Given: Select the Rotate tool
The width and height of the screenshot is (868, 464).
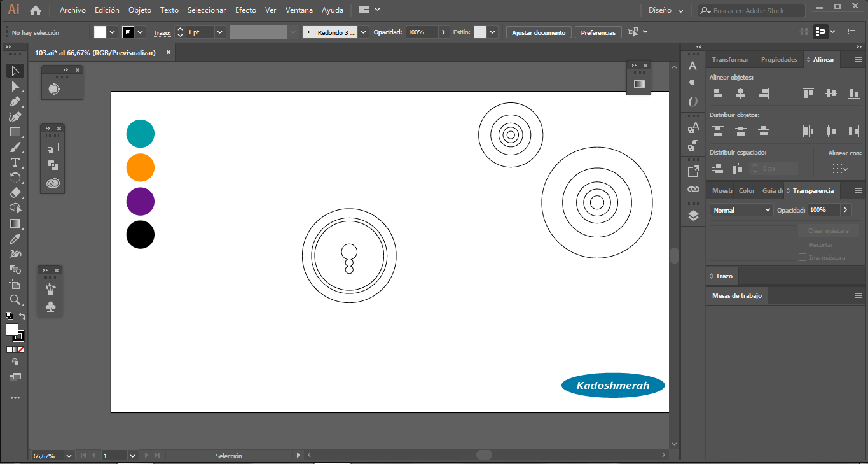Looking at the screenshot, I should [15, 178].
